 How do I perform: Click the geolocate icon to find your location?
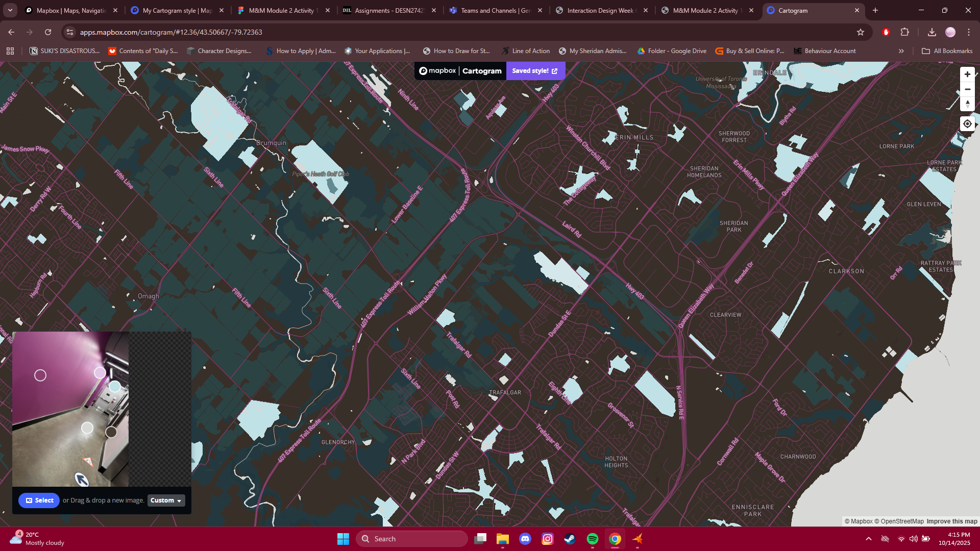click(967, 123)
